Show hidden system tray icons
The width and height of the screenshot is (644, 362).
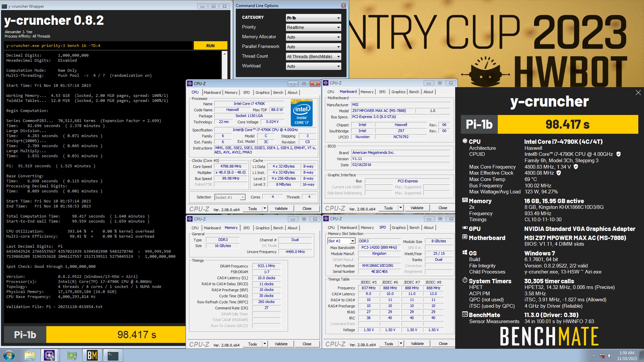point(594,356)
